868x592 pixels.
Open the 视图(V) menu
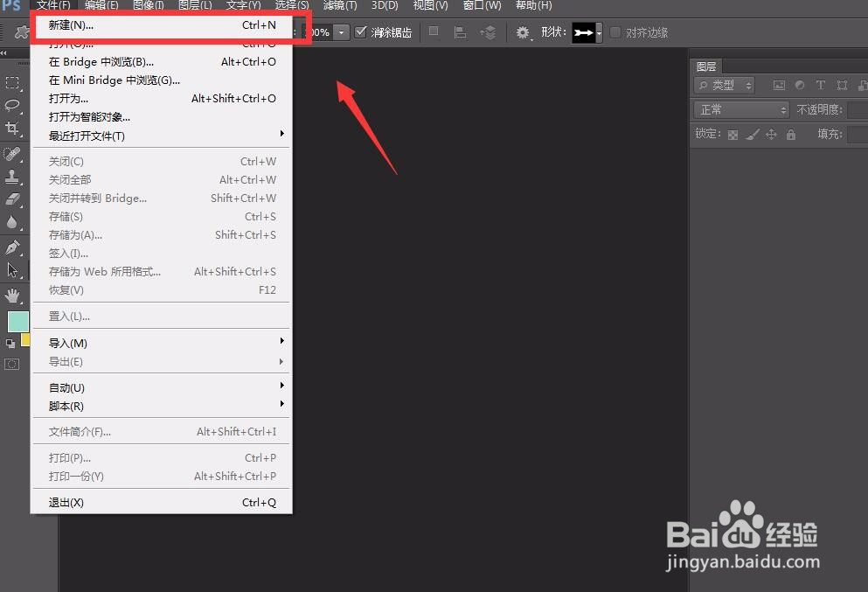tap(431, 5)
